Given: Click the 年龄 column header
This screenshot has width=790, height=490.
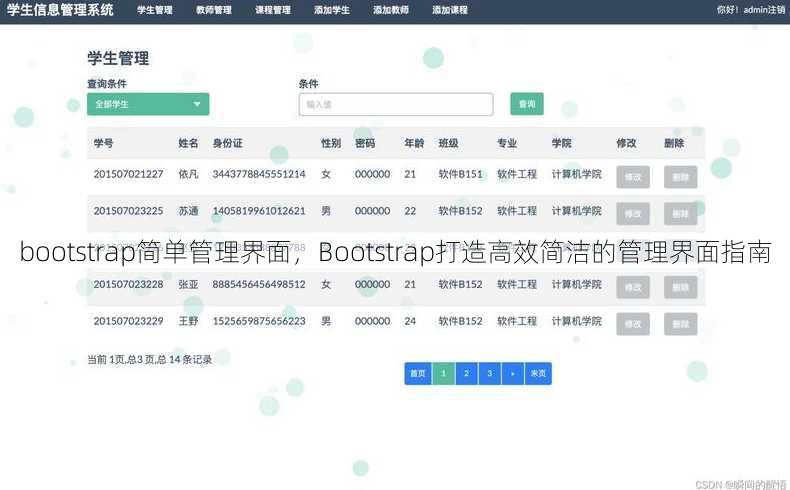Looking at the screenshot, I should tap(414, 144).
